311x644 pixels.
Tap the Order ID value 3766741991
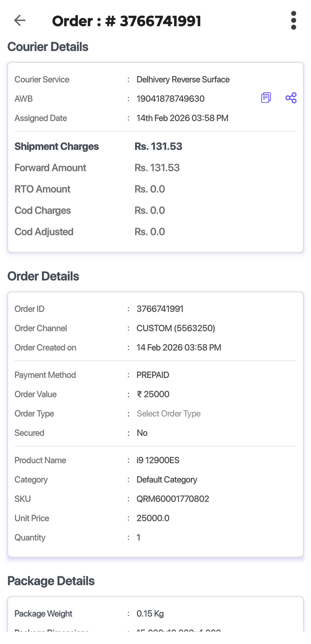[160, 309]
